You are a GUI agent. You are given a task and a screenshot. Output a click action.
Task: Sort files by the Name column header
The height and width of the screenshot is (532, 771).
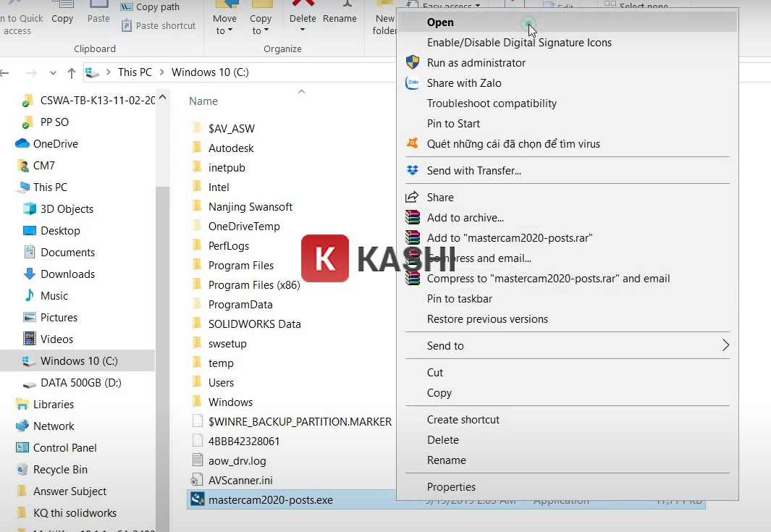point(203,101)
